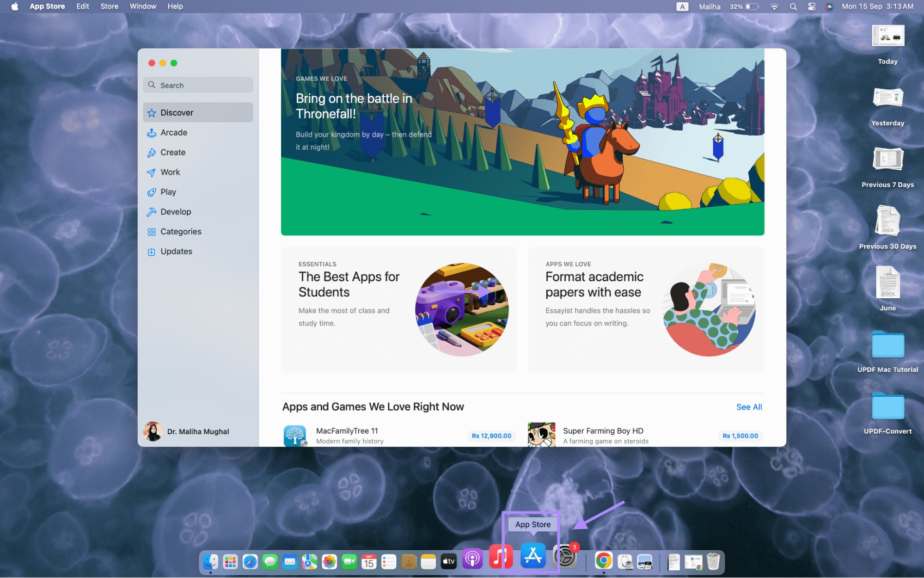Viewport: 924px width, 578px height.
Task: Open The Best Apps for Students card
Action: tap(399, 310)
